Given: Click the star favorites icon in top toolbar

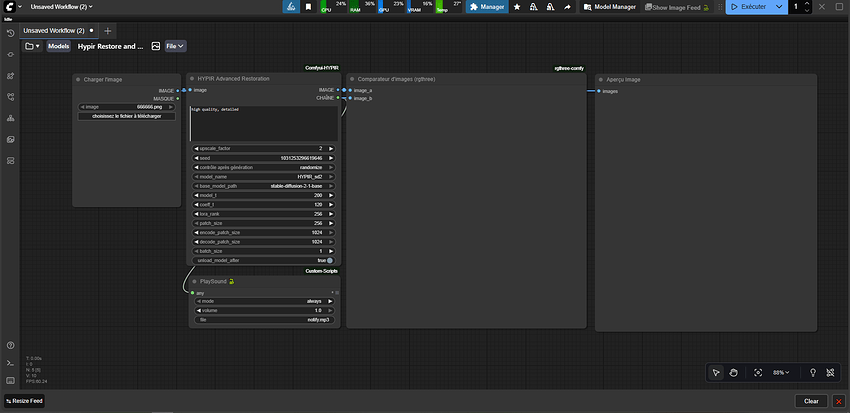Looking at the screenshot, I should 517,7.
